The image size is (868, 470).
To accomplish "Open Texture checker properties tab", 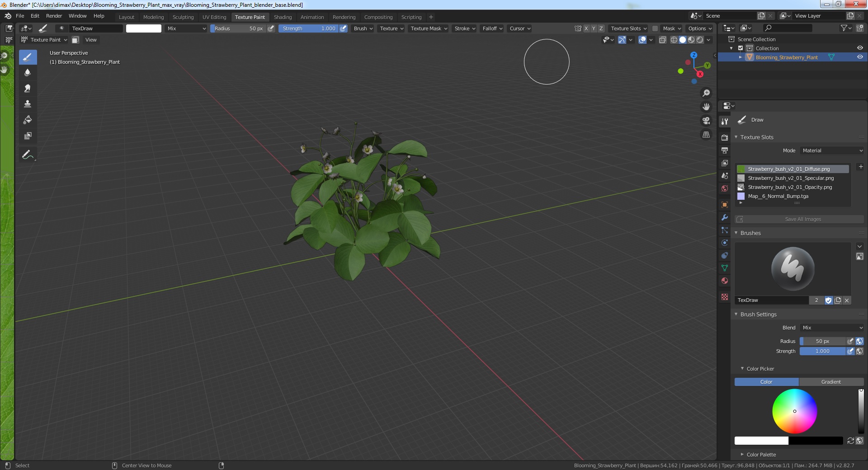I will point(725,297).
